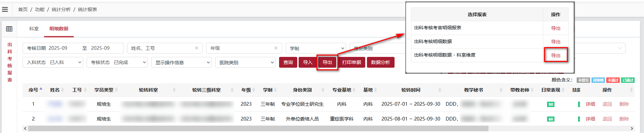Click the 已通过 green color legend

point(628,80)
